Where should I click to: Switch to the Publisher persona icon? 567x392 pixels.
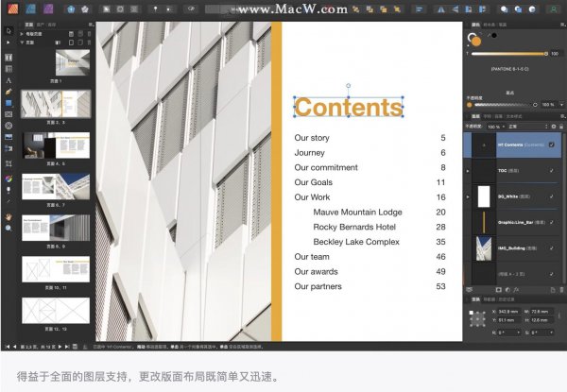13,8
